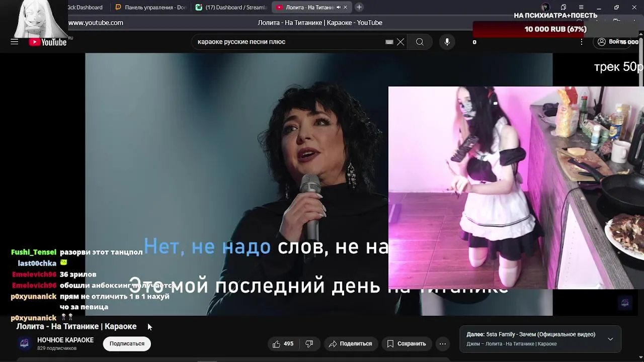Click the channel watermark in player corner

(625, 303)
